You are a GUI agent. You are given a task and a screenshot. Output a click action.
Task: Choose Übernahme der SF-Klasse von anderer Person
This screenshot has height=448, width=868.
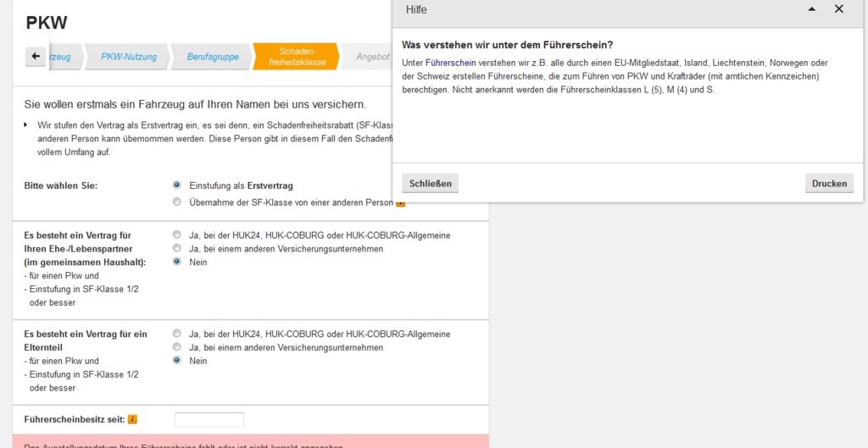176,202
